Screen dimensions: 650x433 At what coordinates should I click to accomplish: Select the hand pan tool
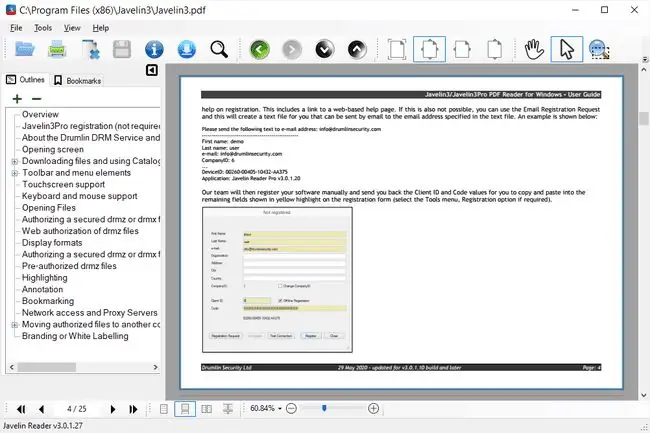pyautogui.click(x=534, y=49)
